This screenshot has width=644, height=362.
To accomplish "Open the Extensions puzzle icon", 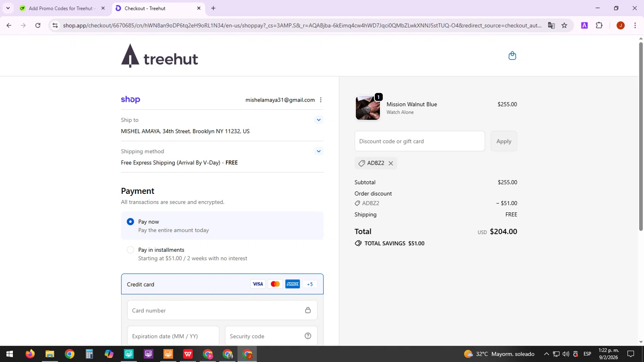I will (599, 25).
